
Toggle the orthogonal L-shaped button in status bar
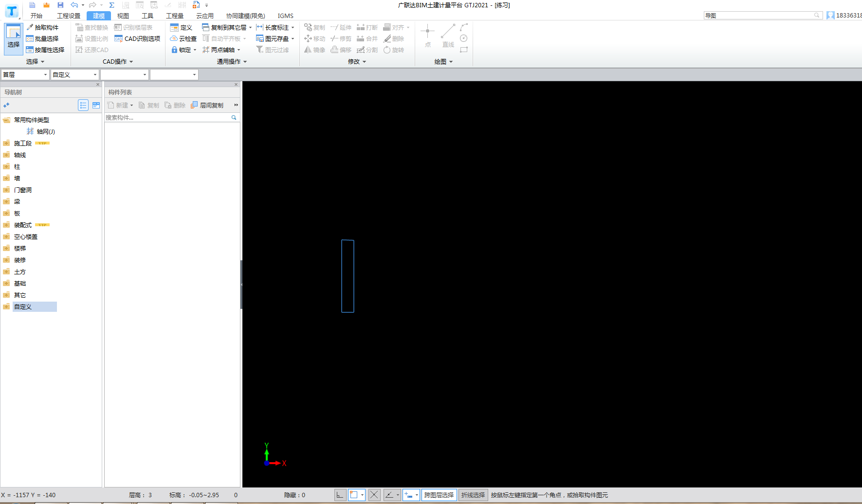[340, 495]
